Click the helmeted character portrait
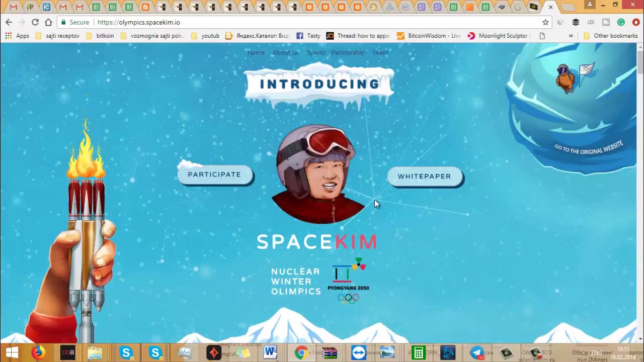Screen dimensions: 644x362 [318, 173]
